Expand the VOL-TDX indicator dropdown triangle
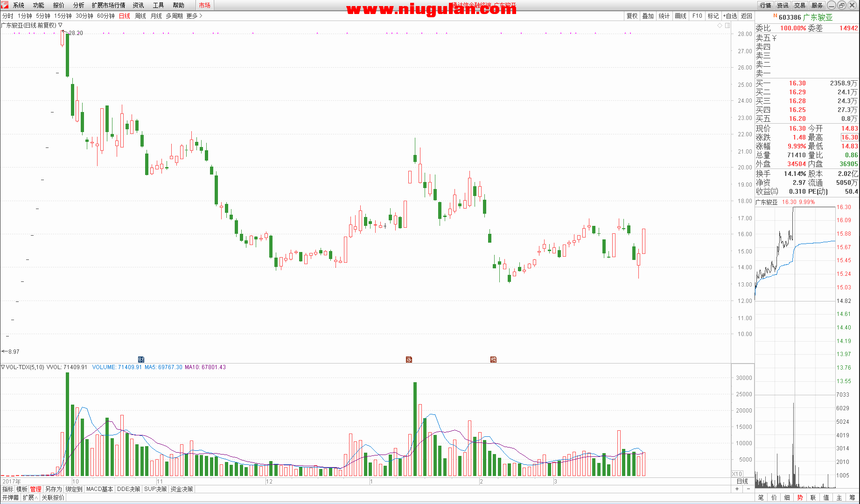 tap(3, 367)
